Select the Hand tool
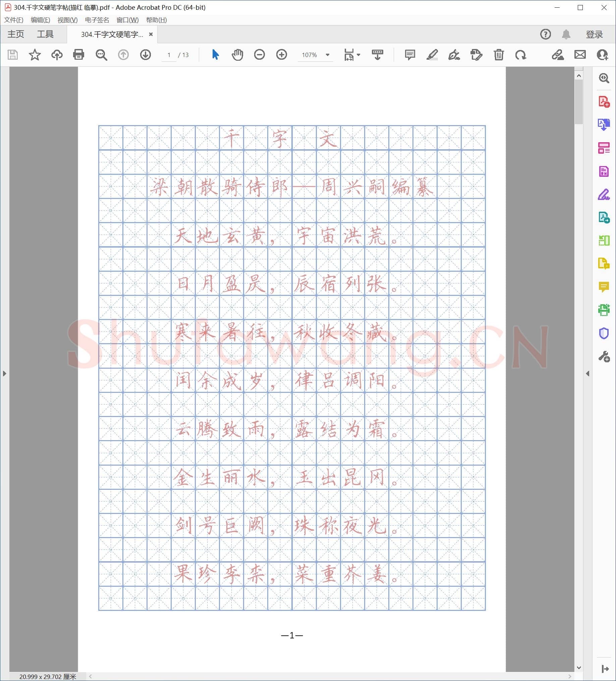616x681 pixels. pos(237,55)
